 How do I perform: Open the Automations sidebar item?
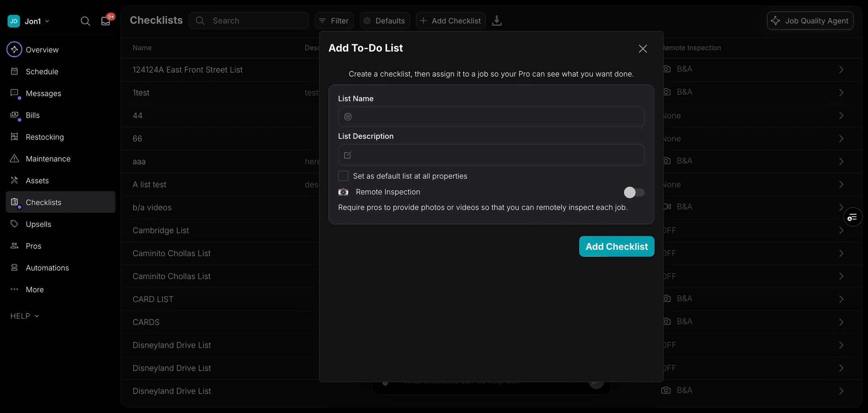click(47, 268)
